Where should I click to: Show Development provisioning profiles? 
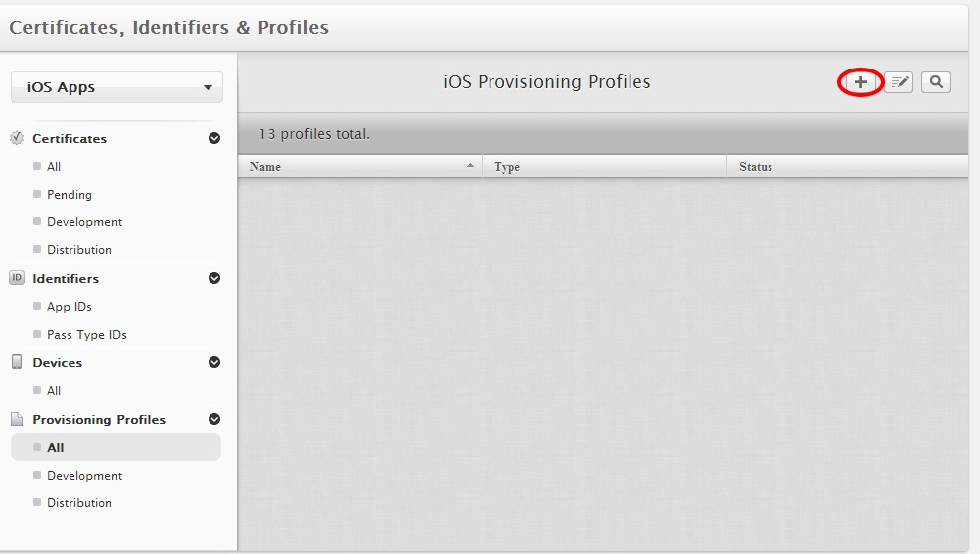tap(84, 476)
